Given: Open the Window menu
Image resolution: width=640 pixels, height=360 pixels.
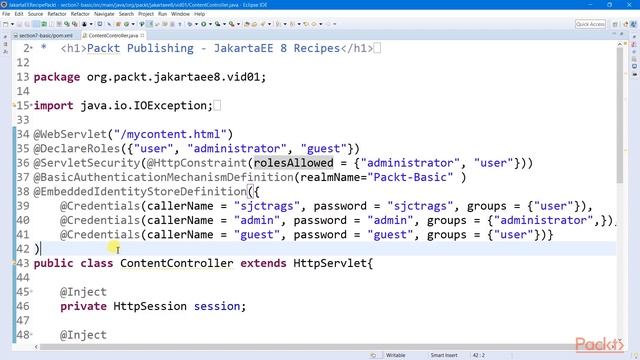Looking at the screenshot, I should tap(180, 14).
